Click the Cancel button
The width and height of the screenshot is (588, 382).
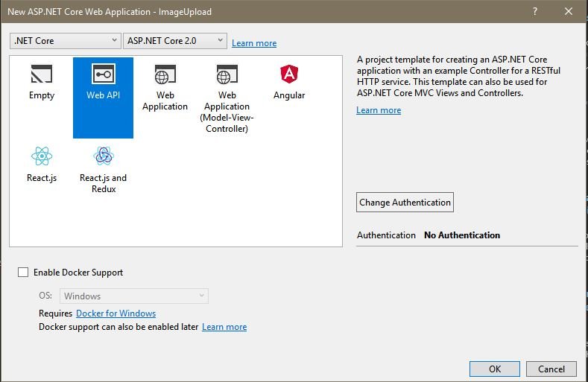click(x=551, y=369)
